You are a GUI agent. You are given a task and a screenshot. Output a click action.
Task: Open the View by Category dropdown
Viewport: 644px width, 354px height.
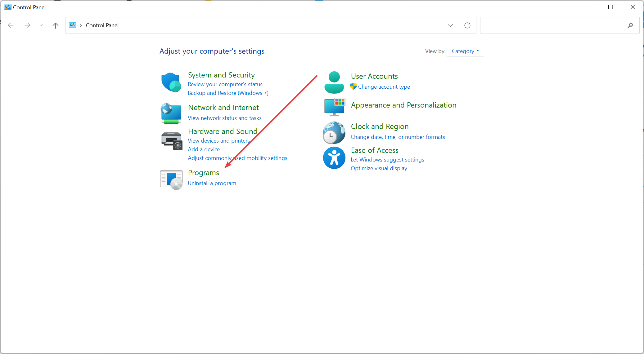pyautogui.click(x=465, y=51)
